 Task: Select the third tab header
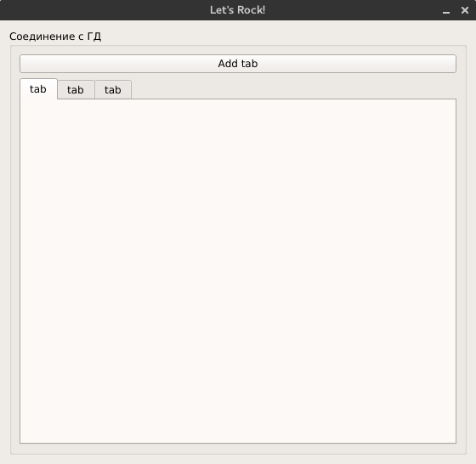click(x=113, y=90)
